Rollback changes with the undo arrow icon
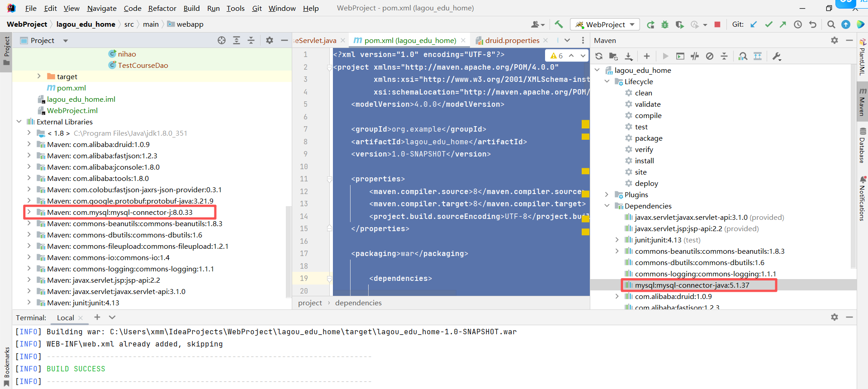Viewport: 868px width, 389px height. tap(813, 24)
